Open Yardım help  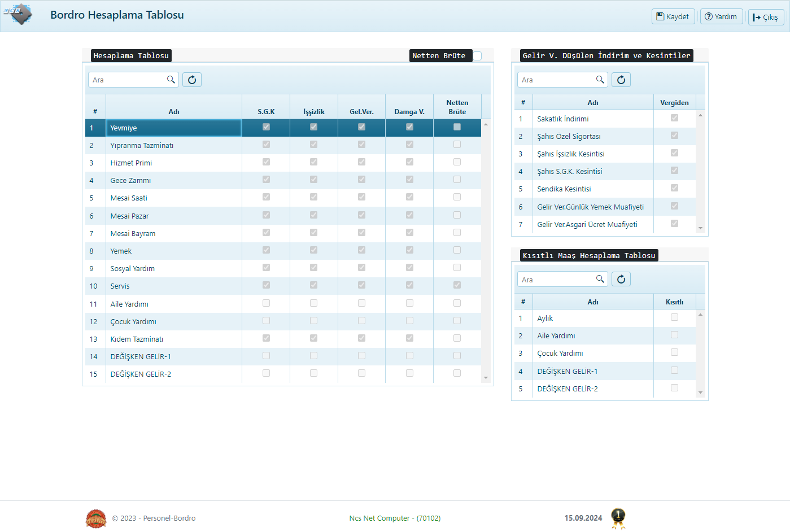721,16
